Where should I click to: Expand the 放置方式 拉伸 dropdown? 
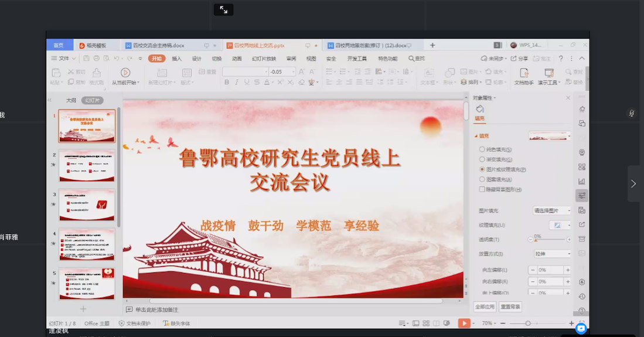551,254
